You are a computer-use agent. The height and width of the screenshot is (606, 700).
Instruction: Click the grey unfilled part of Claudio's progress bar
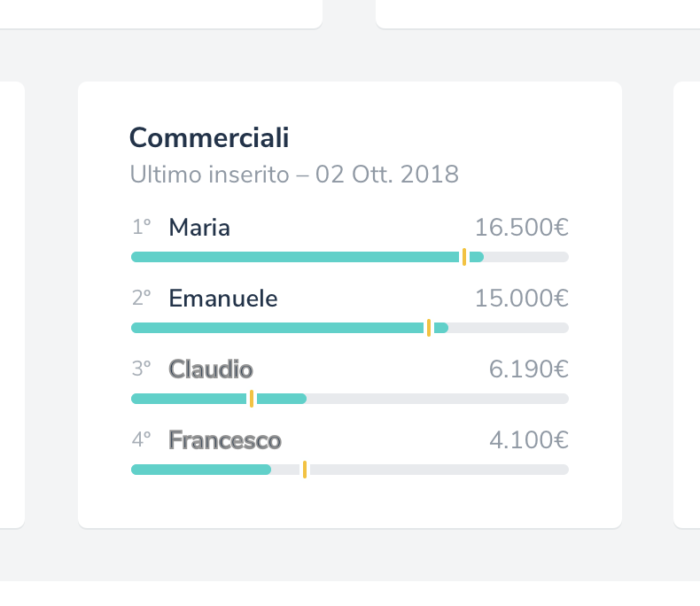(434, 399)
